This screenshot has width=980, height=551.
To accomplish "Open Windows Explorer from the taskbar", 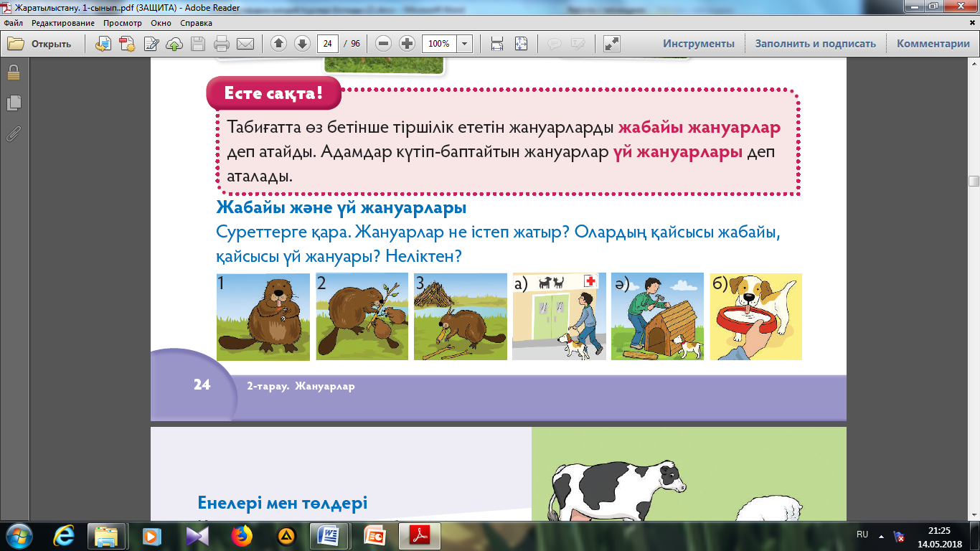I will tap(107, 535).
